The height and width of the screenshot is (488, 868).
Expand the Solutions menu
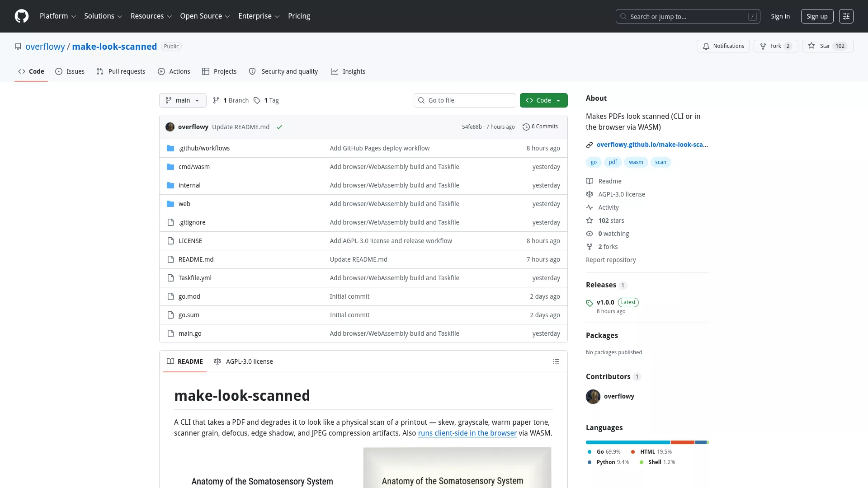tap(103, 16)
